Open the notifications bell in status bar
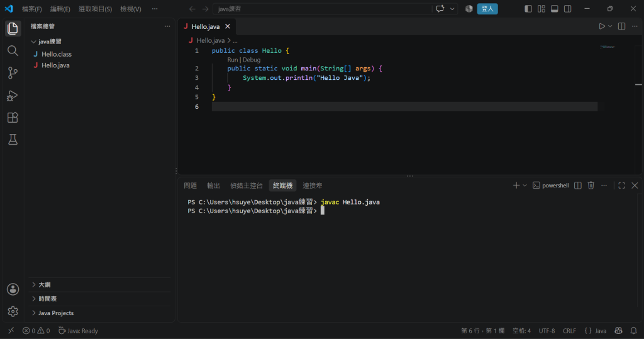The height and width of the screenshot is (339, 644). pos(634,330)
